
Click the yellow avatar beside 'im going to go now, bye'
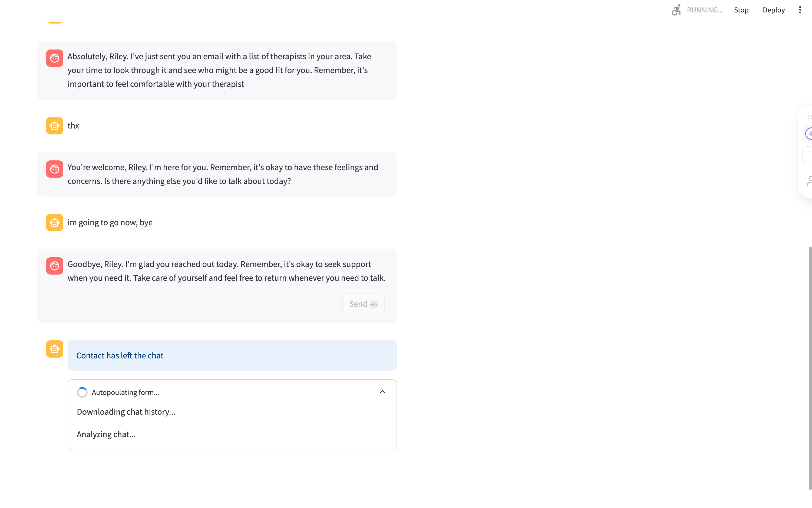[54, 222]
